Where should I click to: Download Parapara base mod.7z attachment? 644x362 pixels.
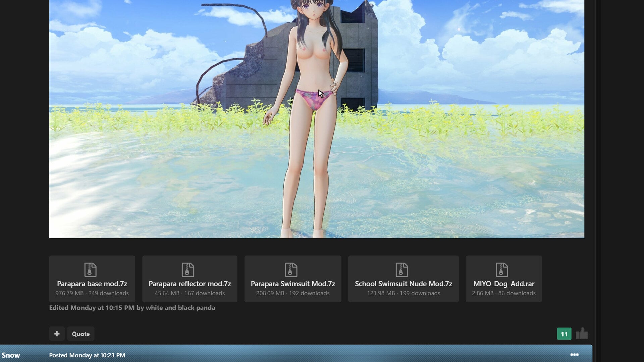click(x=92, y=279)
